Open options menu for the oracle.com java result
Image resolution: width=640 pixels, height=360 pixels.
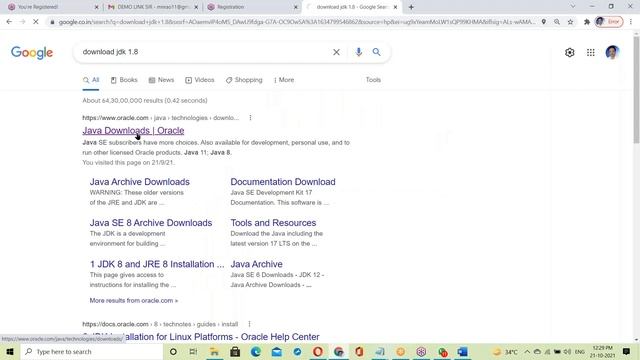click(250, 118)
